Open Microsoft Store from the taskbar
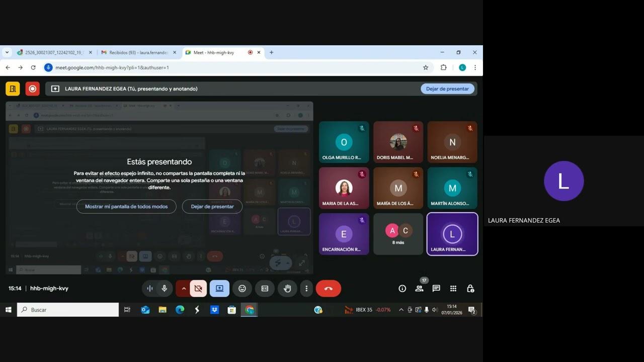Image resolution: width=644 pixels, height=362 pixels. [x=232, y=310]
